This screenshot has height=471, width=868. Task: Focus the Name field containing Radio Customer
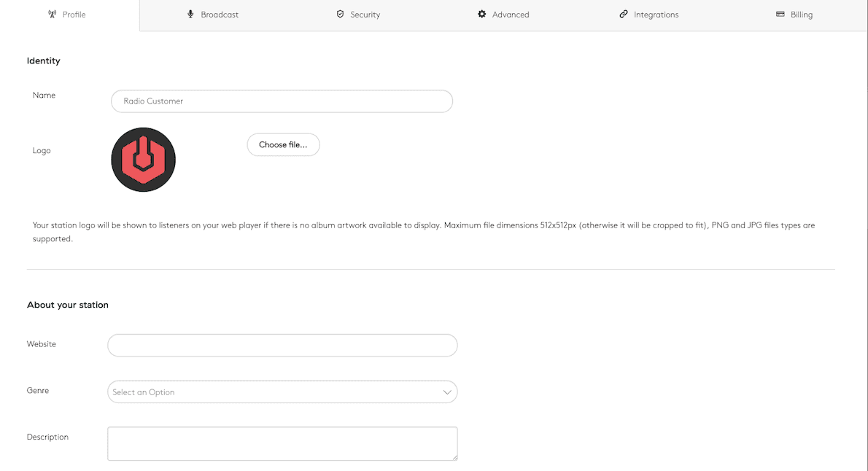pyautogui.click(x=282, y=101)
